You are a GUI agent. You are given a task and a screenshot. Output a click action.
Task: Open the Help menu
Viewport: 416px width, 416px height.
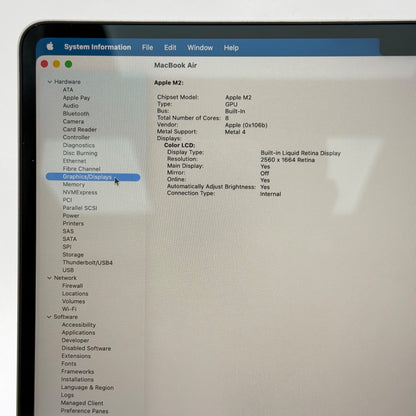pyautogui.click(x=231, y=48)
